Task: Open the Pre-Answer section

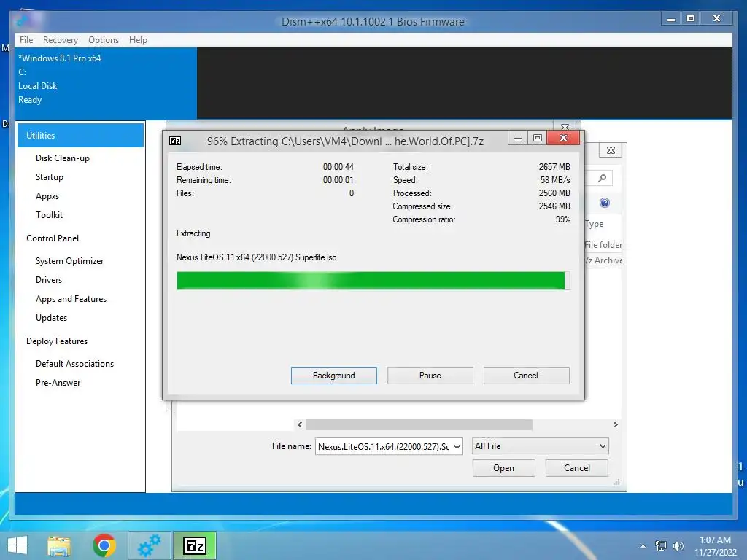Action: 58,383
